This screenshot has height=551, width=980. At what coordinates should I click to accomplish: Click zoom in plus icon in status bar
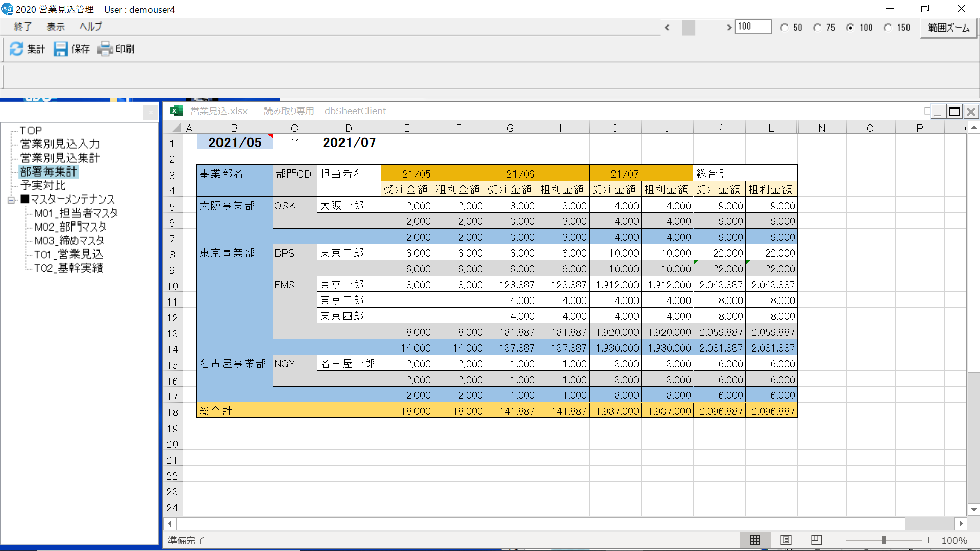(929, 540)
